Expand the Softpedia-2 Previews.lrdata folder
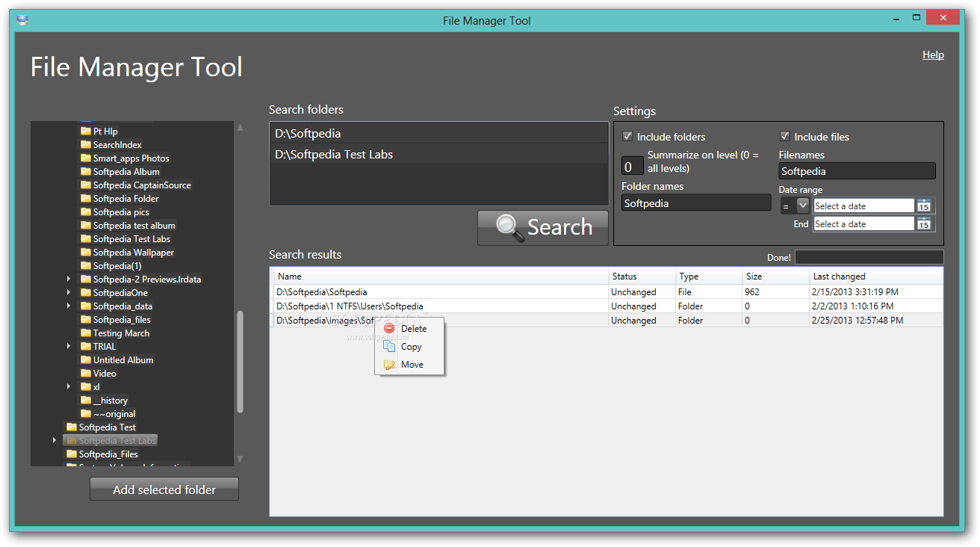980x547 pixels. pos(69,279)
